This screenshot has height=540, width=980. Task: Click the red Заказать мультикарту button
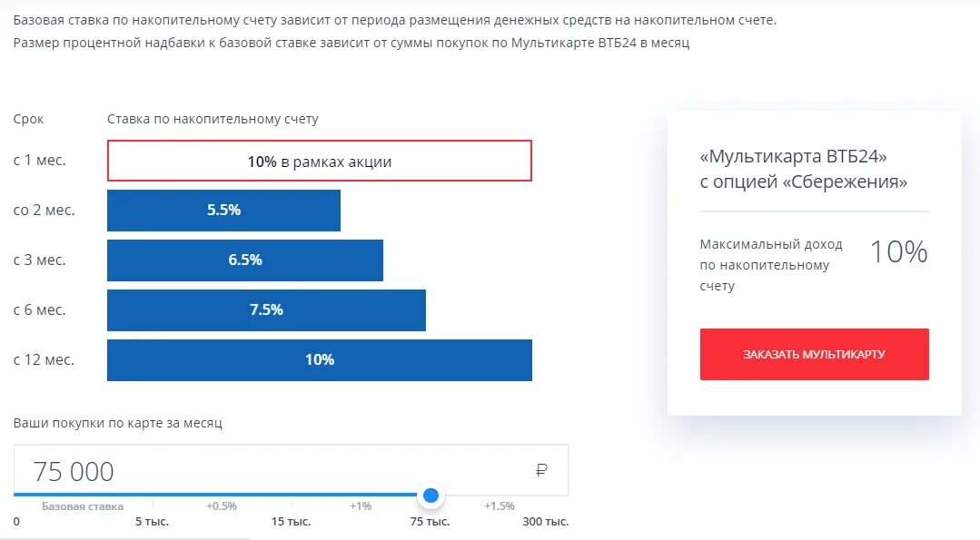click(814, 354)
